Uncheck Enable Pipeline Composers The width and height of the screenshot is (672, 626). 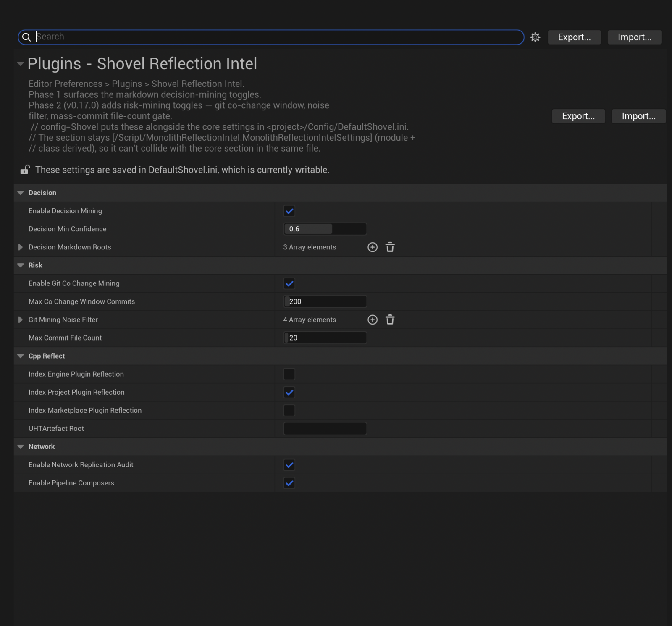[x=289, y=483]
